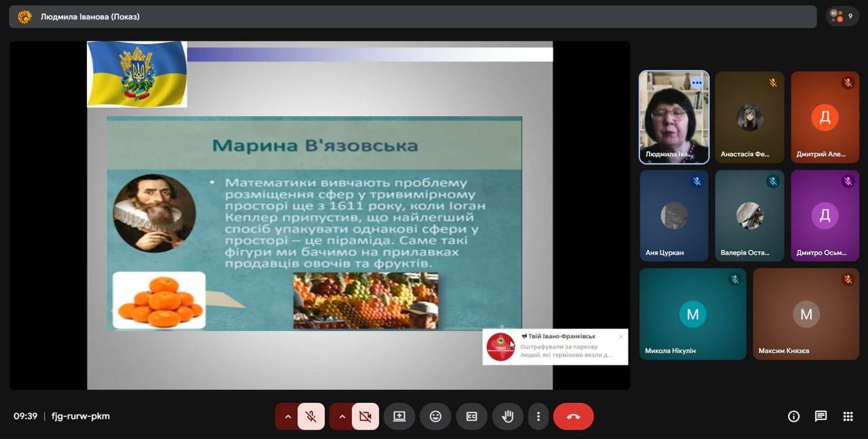Open the activities grid icon
Viewport: 868px width, 439px height.
848,417
